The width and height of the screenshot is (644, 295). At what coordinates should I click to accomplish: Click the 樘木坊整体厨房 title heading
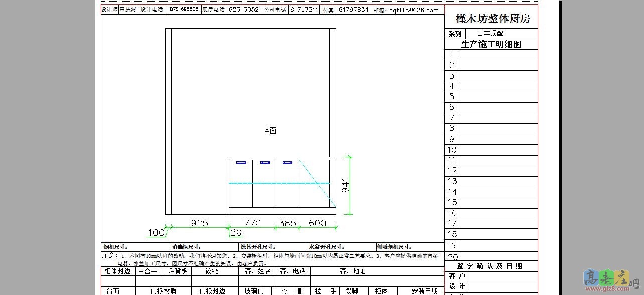(493, 19)
